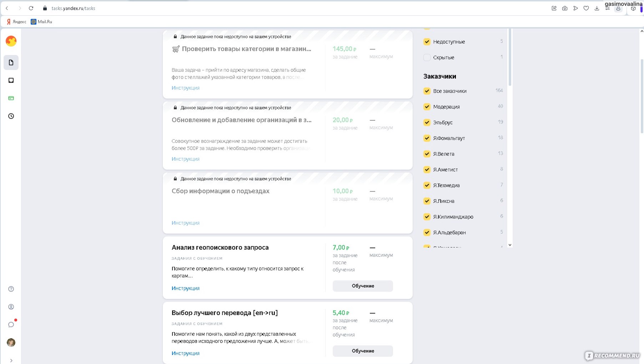The height and width of the screenshot is (364, 644).
Task: Start Обучение for Анализ геопоискового запроса
Action: (363, 286)
